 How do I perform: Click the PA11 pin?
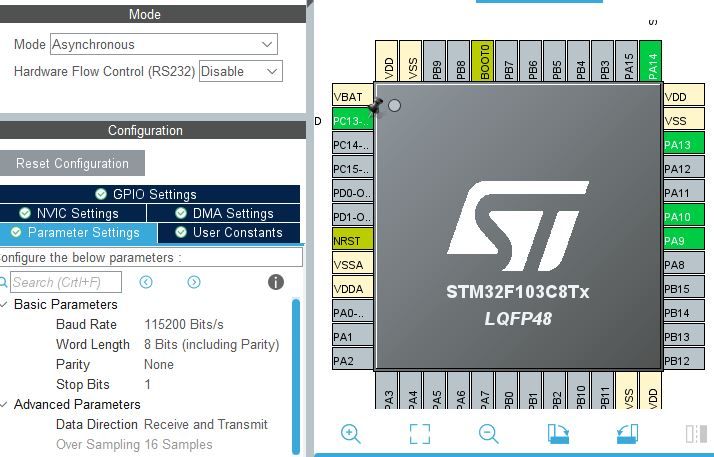684,193
